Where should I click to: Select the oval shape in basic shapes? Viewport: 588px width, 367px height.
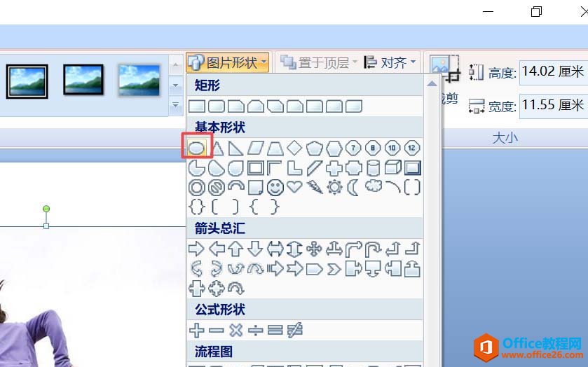[196, 148]
